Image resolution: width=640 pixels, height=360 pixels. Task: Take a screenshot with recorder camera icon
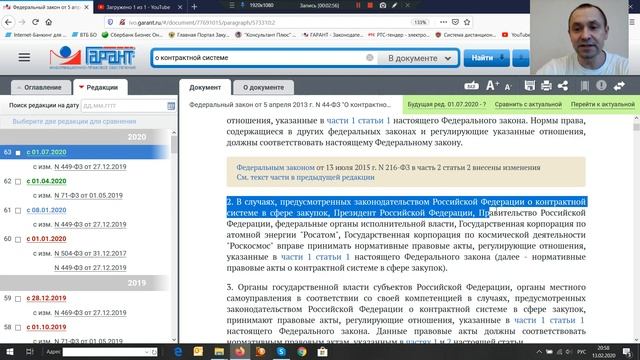click(x=383, y=5)
